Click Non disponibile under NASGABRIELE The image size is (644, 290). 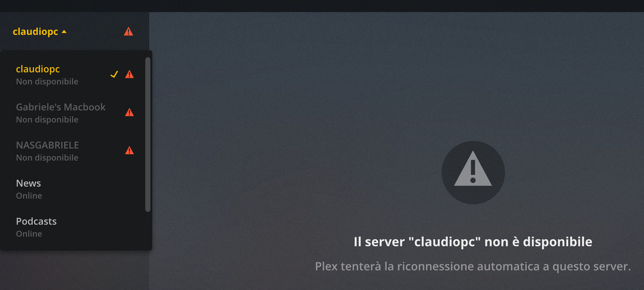[x=47, y=158]
